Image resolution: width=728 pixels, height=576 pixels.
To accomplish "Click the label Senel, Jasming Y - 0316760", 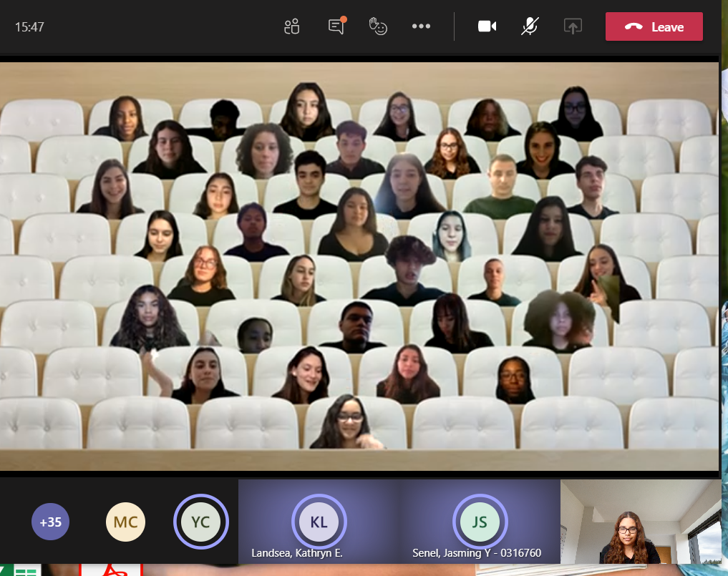I will 477,553.
